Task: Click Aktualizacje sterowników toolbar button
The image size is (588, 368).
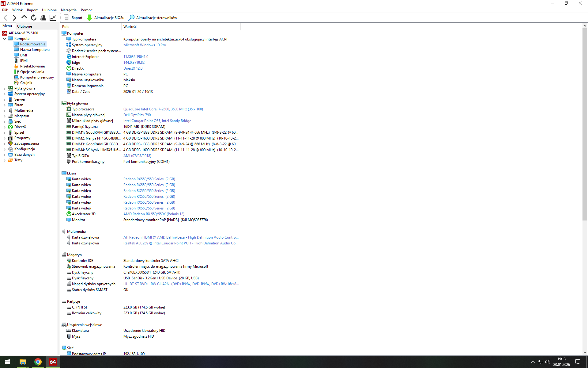Action: coord(153,18)
